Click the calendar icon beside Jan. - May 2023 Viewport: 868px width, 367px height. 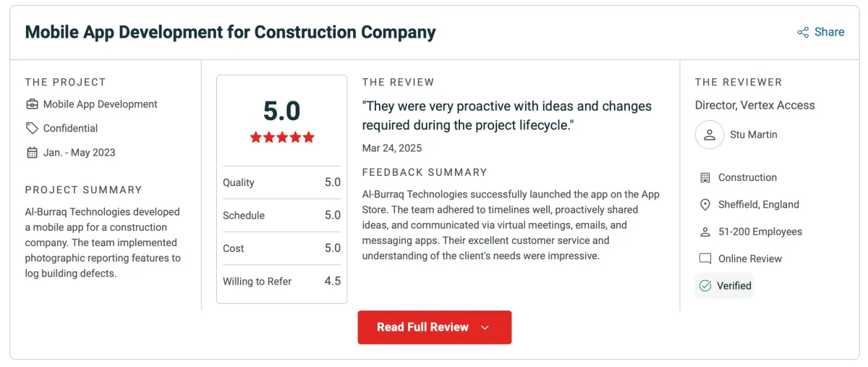pos(32,153)
